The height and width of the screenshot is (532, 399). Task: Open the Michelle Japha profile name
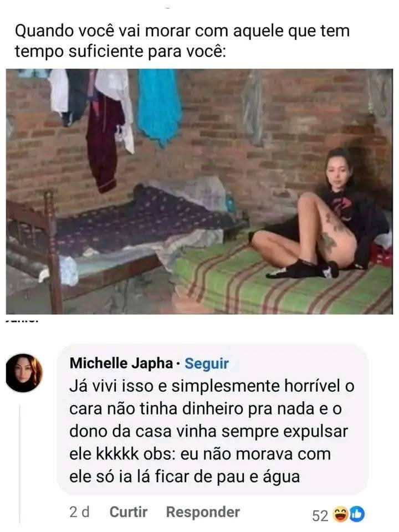tap(121, 363)
